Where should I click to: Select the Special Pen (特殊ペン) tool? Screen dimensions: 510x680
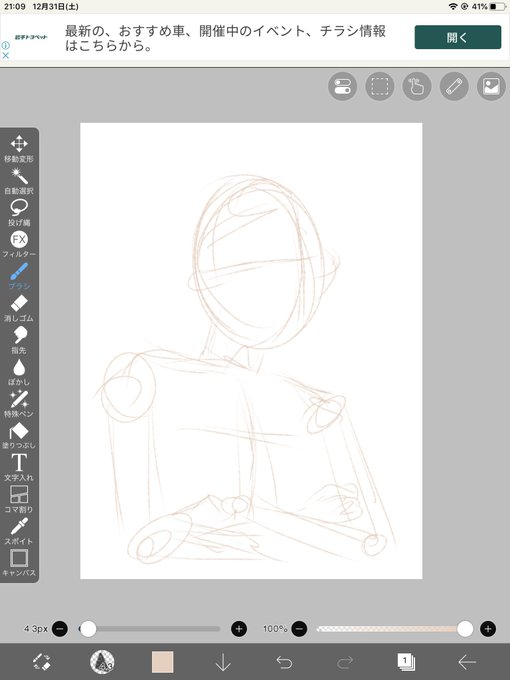[19, 404]
